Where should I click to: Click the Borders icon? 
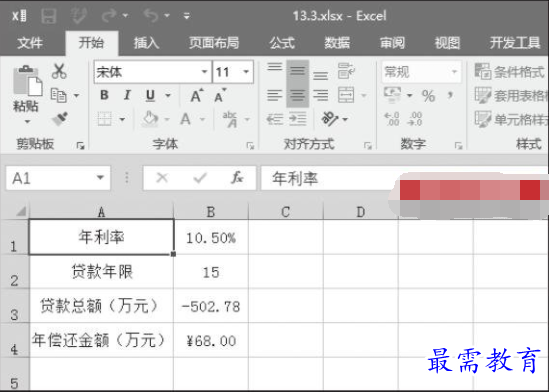pos(104,119)
